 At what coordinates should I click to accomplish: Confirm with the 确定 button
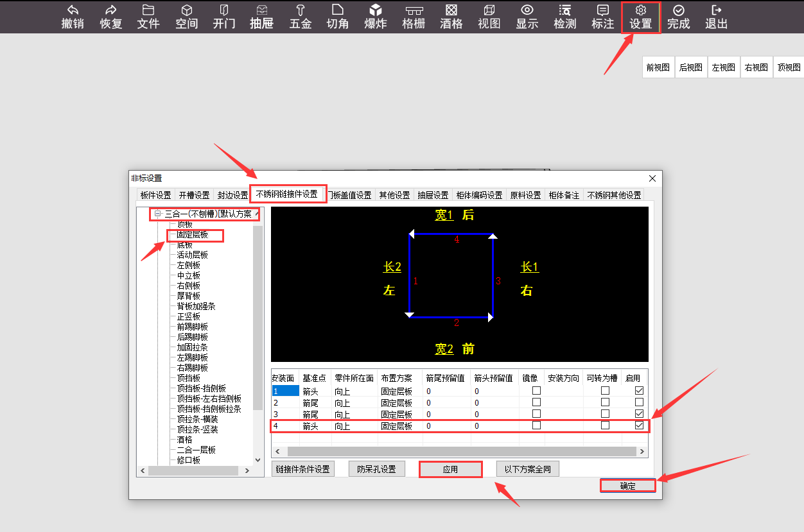627,486
